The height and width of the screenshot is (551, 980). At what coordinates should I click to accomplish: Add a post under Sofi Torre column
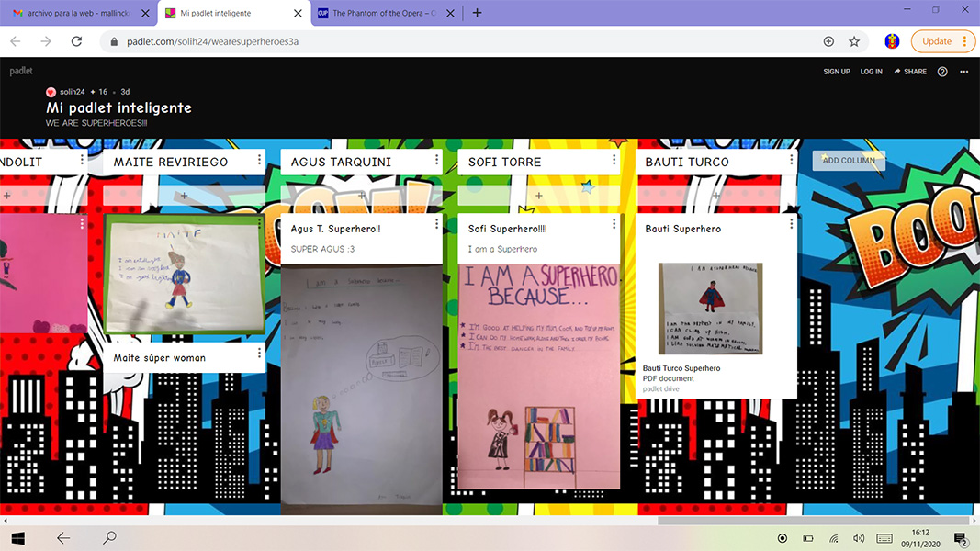[538, 196]
